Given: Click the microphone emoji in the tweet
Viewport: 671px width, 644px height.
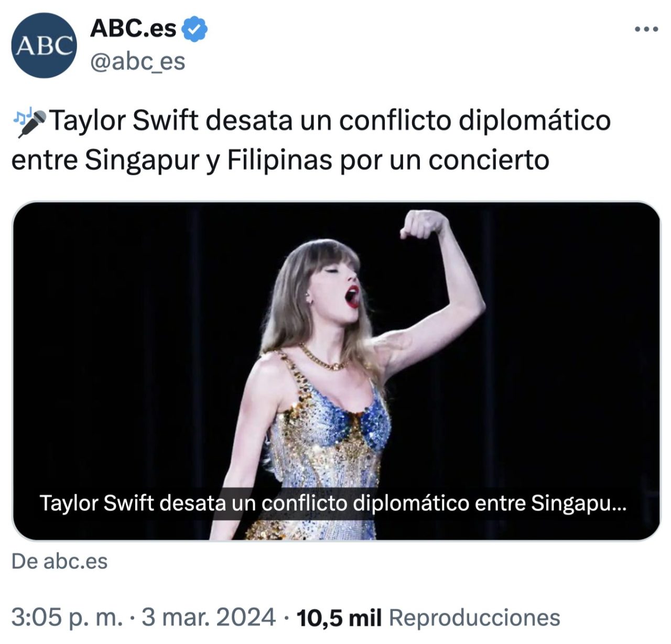Looking at the screenshot, I should 32,123.
